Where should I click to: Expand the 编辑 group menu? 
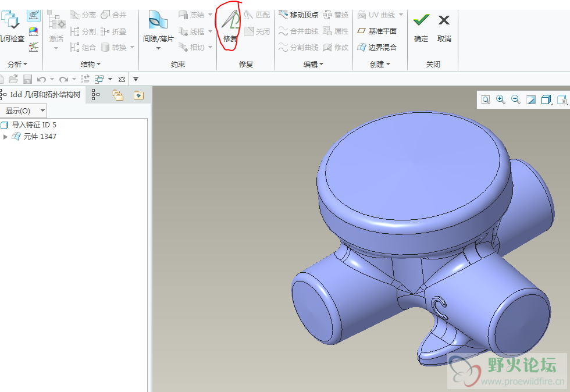(313, 65)
